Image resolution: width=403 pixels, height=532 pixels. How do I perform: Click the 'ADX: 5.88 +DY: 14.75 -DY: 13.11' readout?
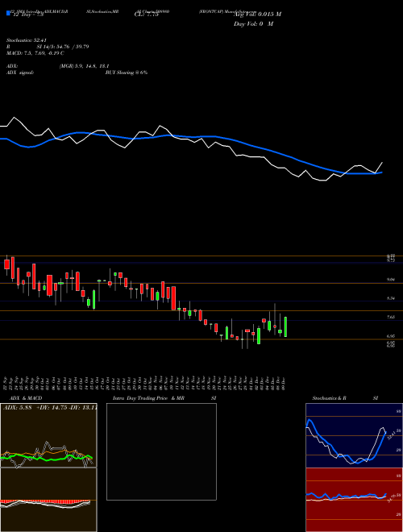(x=50, y=408)
